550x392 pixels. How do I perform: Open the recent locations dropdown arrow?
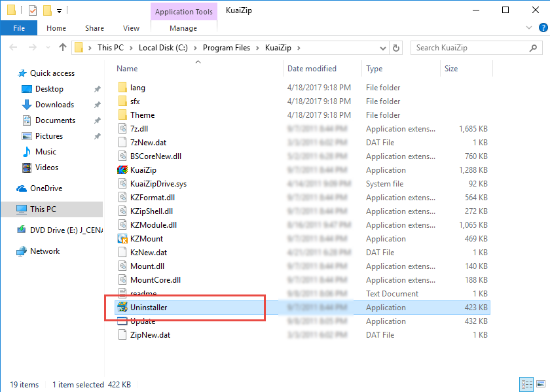(48, 47)
